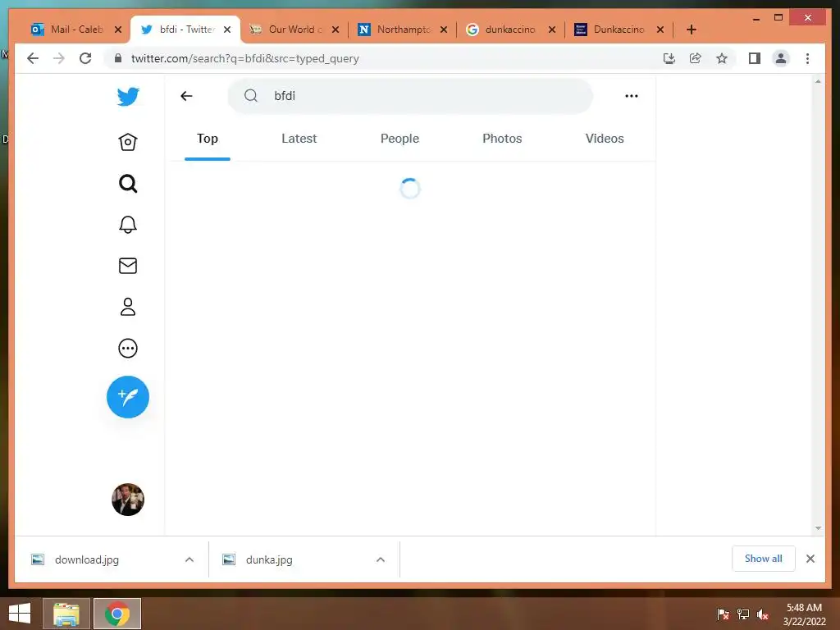The height and width of the screenshot is (630, 840).
Task: Click the Twitter bird logo
Action: [x=128, y=97]
